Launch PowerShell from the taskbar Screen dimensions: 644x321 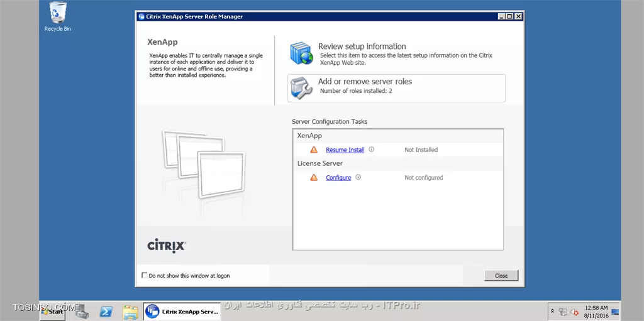106,312
